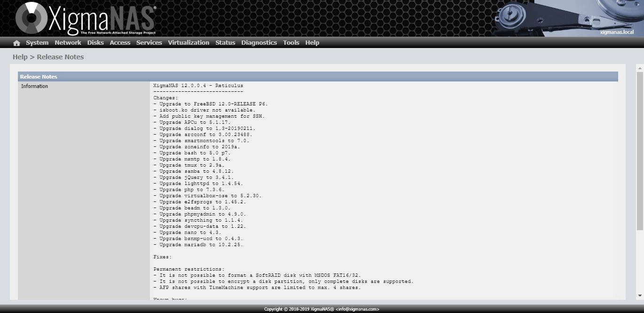Click the scrollbar up arrow
This screenshot has width=644, height=313.
pyautogui.click(x=640, y=68)
